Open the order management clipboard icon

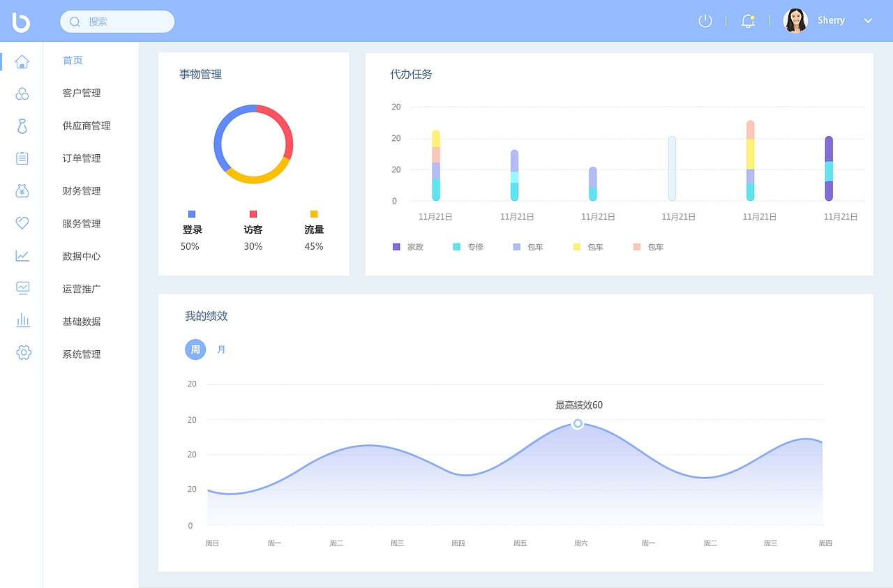22,158
